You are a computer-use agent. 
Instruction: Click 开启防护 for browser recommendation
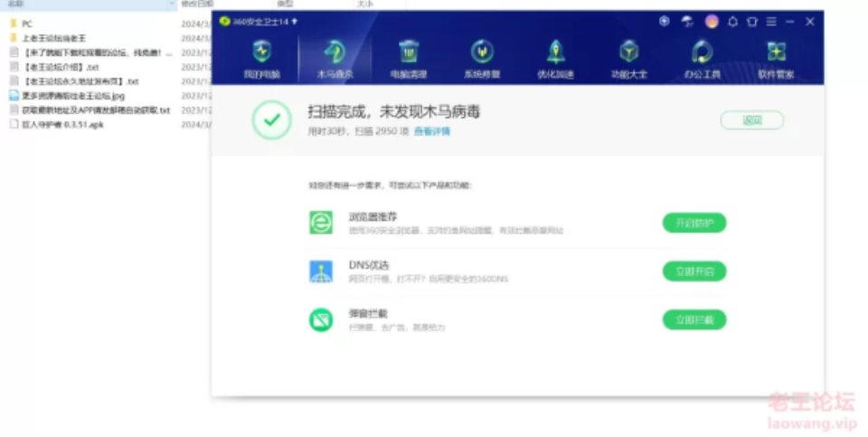tap(693, 223)
